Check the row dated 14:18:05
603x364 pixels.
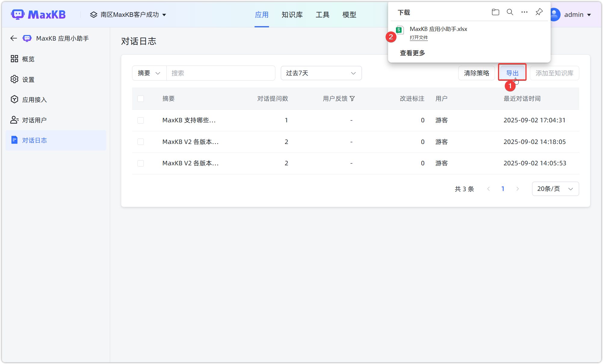click(x=141, y=142)
